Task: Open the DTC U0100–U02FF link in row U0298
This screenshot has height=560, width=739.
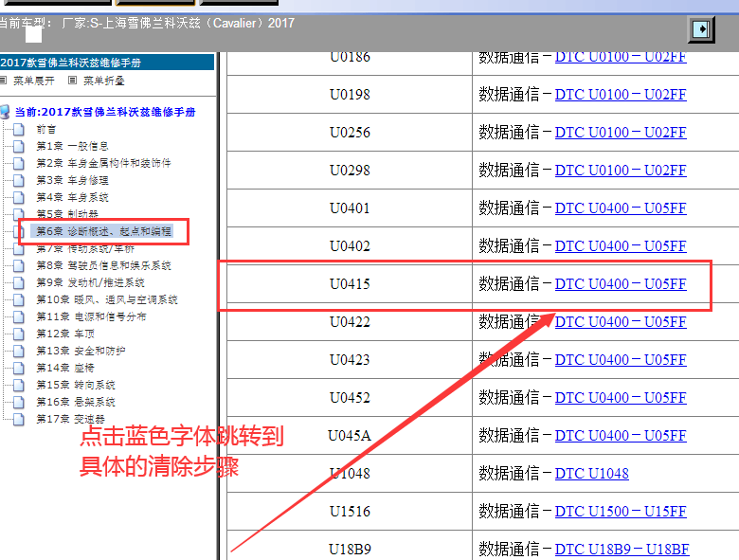Action: pos(621,171)
